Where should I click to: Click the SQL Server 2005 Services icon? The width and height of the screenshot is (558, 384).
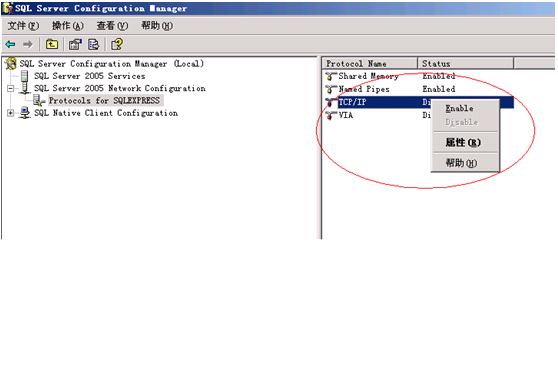click(24, 76)
